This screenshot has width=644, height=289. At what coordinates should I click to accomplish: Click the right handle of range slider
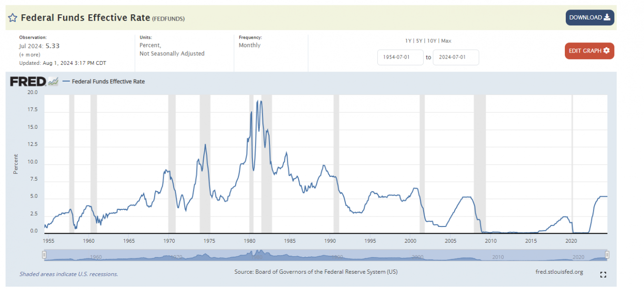(607, 255)
